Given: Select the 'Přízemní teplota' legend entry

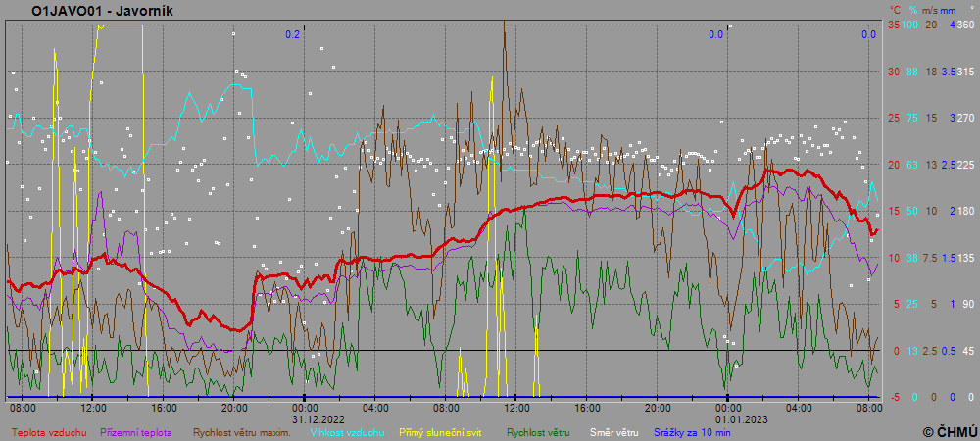Looking at the screenshot, I should [x=136, y=431].
